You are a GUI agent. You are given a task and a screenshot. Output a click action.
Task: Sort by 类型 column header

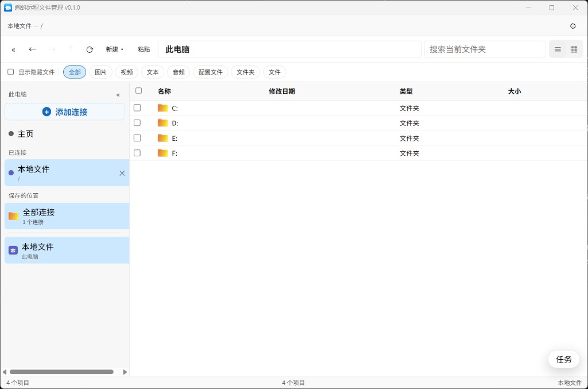pyautogui.click(x=406, y=91)
